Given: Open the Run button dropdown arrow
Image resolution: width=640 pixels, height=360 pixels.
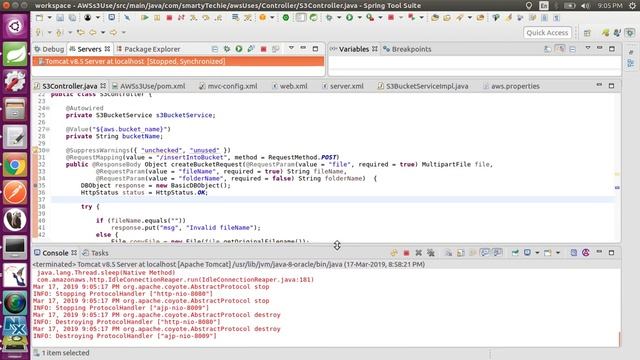Looking at the screenshot, I should point(359,18).
